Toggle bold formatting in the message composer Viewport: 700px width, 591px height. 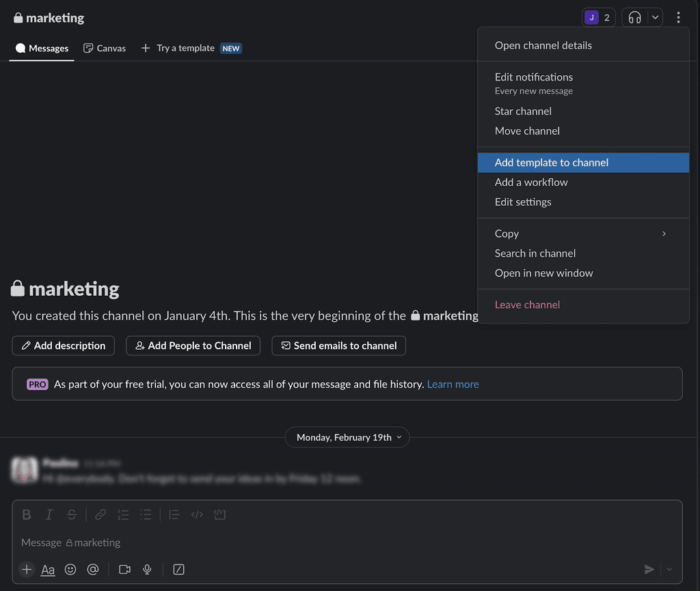pyautogui.click(x=27, y=514)
